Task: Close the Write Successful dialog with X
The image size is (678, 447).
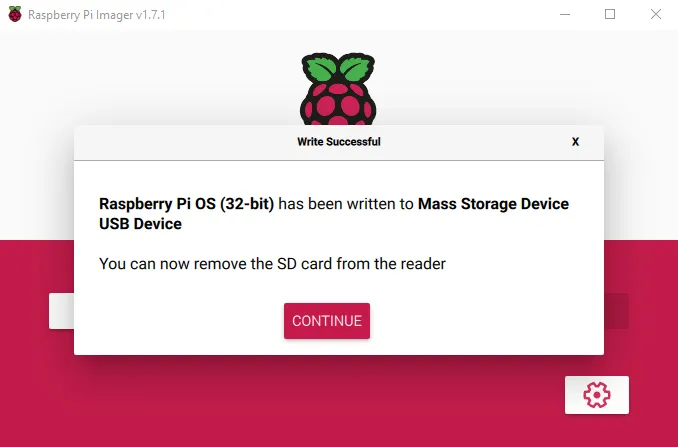Action: pos(575,142)
